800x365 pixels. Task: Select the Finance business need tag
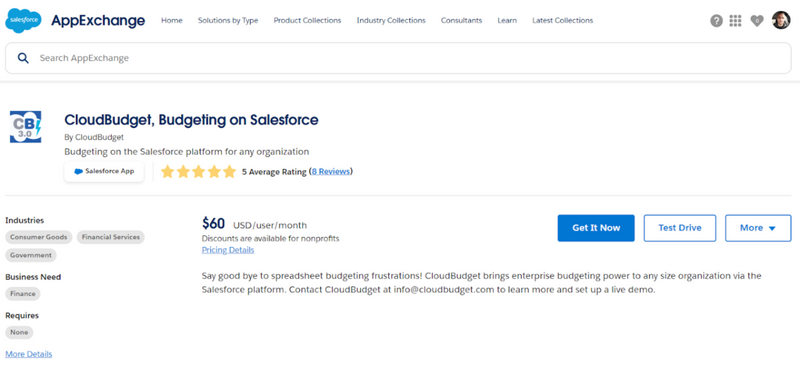(x=23, y=294)
